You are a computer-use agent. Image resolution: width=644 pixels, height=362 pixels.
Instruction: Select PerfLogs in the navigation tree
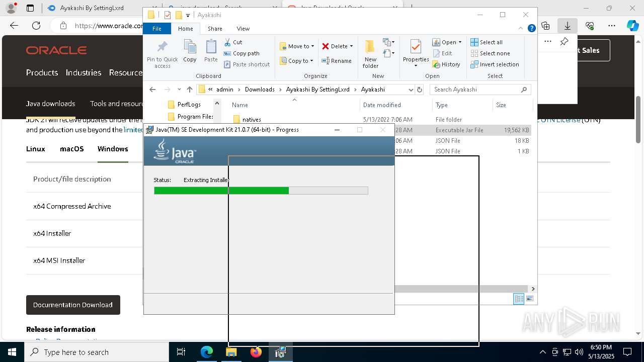tap(189, 105)
